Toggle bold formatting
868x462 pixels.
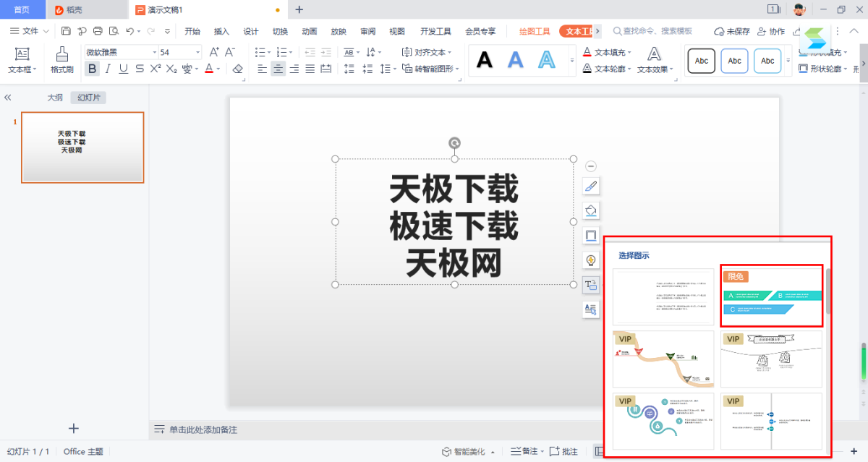click(x=92, y=69)
